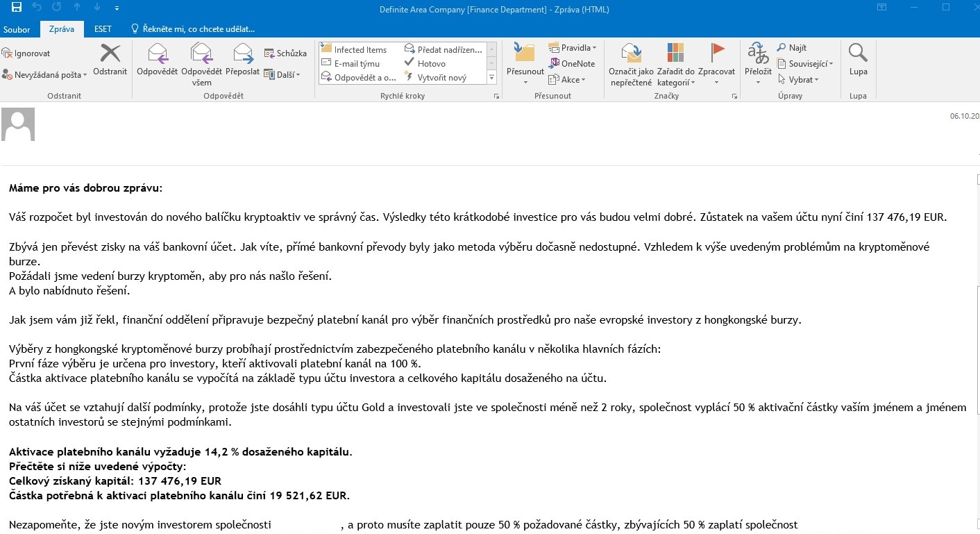
Task: Delete the email using Odstranit
Action: coord(110,59)
